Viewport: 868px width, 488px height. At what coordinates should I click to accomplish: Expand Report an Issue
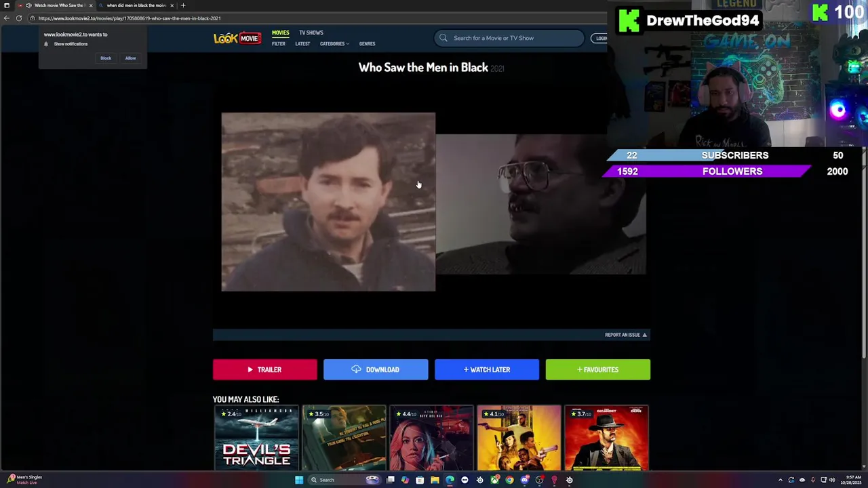tap(626, 335)
